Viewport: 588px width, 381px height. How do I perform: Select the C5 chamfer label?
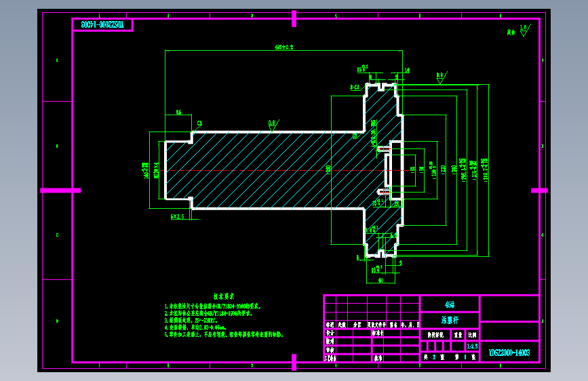point(199,123)
